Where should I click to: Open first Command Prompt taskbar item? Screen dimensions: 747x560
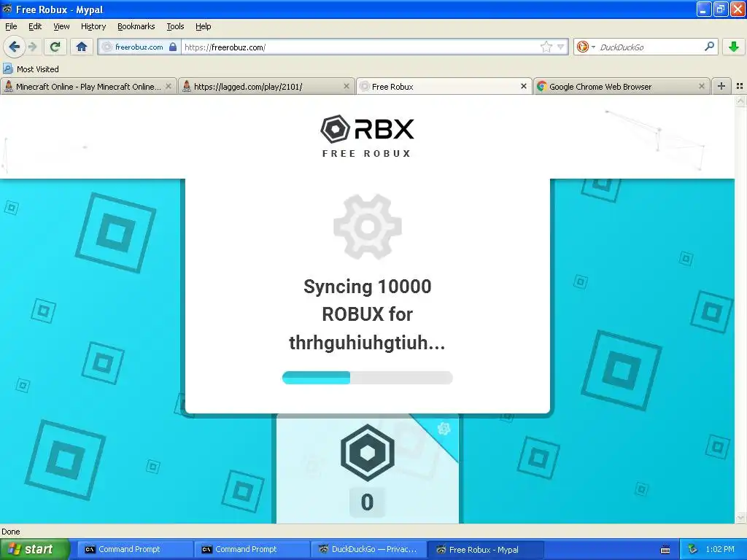(x=133, y=549)
